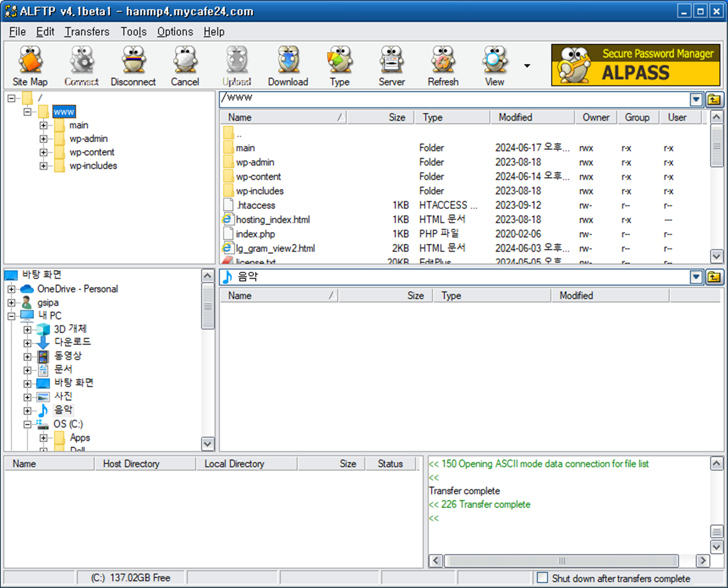The image size is (728, 588).
Task: Refresh the remote file listing
Action: click(443, 65)
